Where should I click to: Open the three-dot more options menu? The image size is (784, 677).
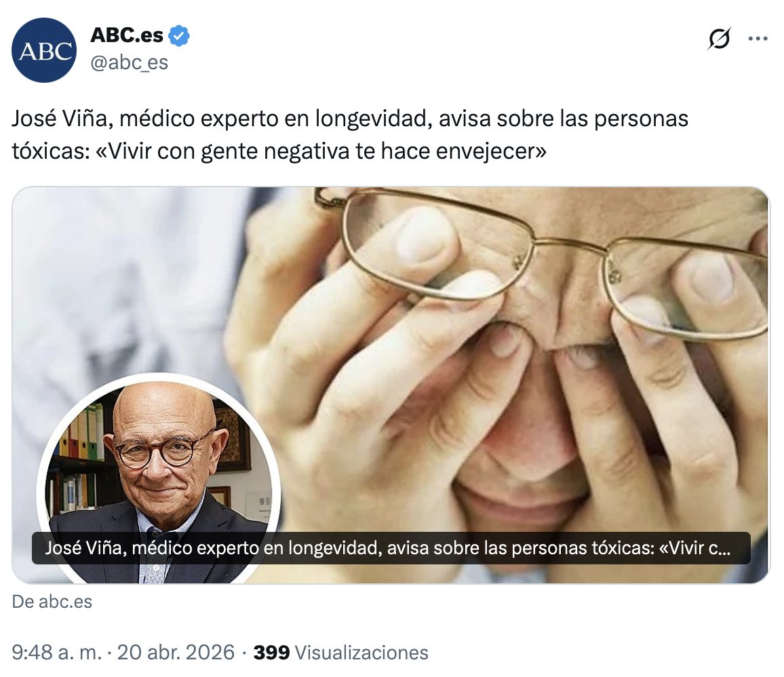758,38
